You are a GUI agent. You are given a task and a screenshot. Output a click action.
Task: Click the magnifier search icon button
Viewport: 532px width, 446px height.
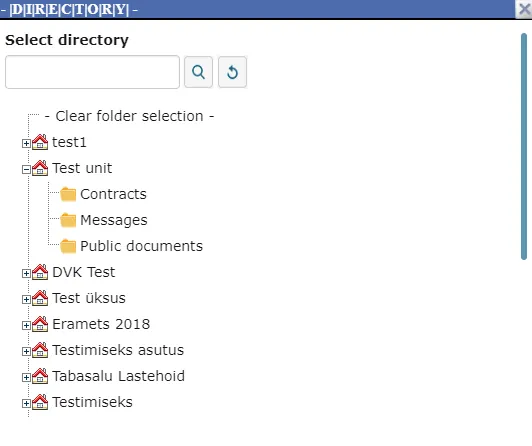198,72
